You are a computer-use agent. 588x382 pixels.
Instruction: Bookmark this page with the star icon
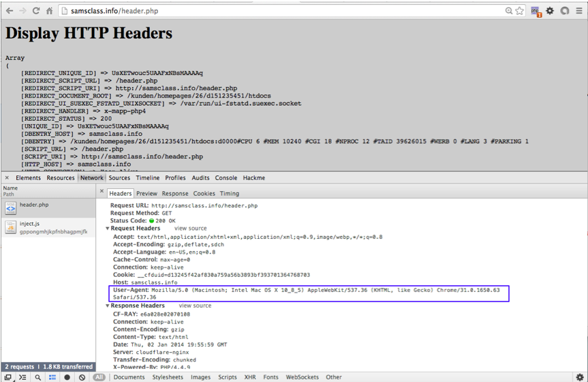[519, 11]
